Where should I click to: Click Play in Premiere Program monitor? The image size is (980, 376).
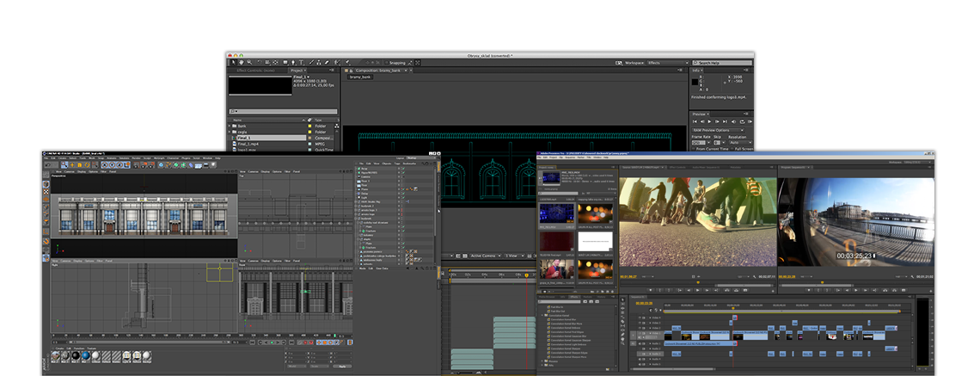(x=855, y=290)
